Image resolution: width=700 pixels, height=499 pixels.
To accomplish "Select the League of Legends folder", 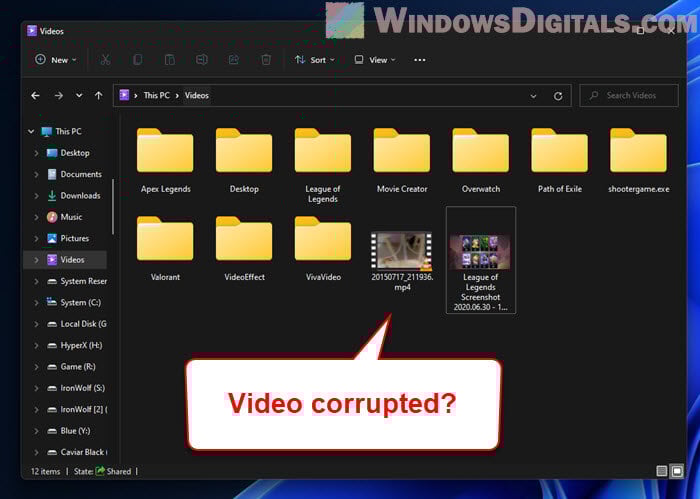I will click(x=323, y=166).
